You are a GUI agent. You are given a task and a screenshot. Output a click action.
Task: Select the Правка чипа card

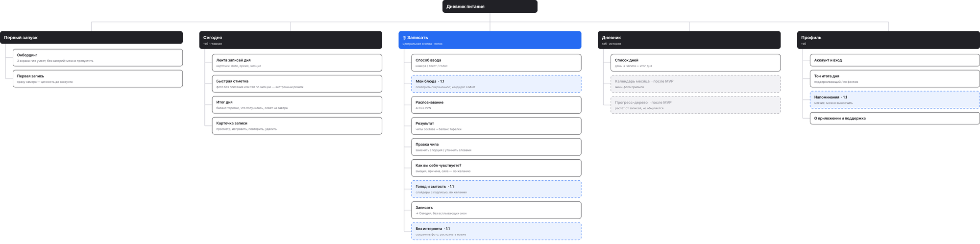pyautogui.click(x=496, y=147)
